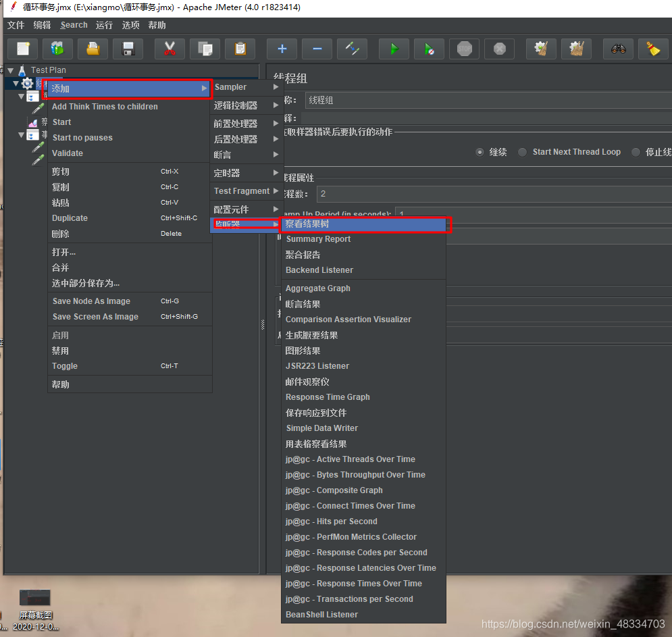Viewport: 672px width, 637px height.
Task: Click the New test plan toolbar icon
Action: click(x=23, y=49)
